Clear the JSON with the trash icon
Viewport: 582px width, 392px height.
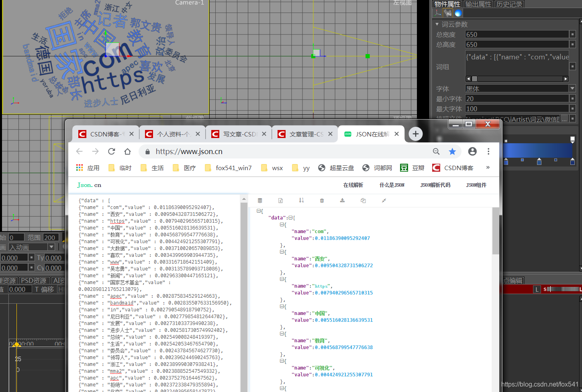[x=322, y=200]
